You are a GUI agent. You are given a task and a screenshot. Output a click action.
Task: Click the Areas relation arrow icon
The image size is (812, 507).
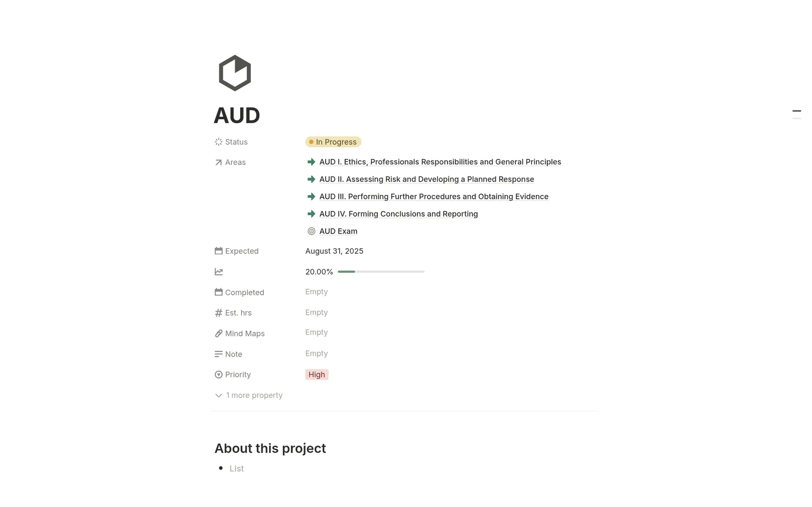click(219, 162)
